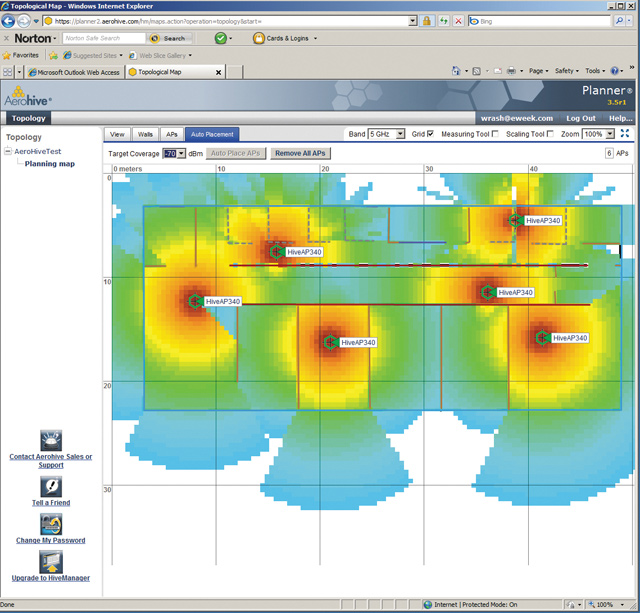Select the HiveAP340 in the right corridor
Screen dimensions: 640x613
[x=487, y=292]
